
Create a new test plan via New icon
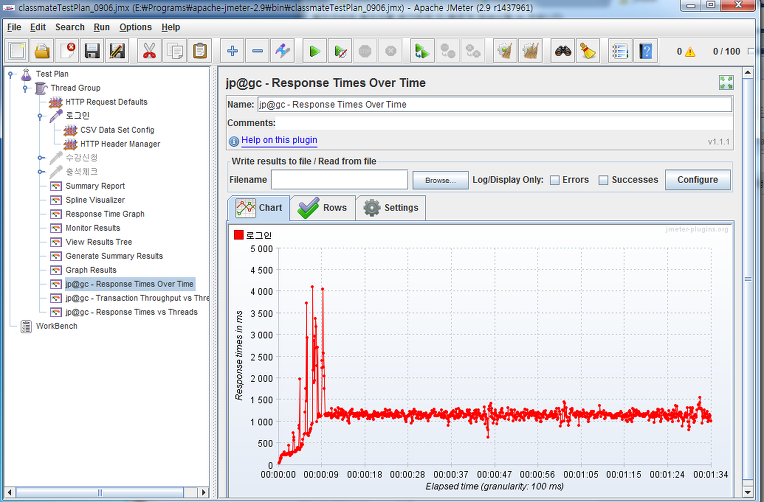[x=17, y=51]
